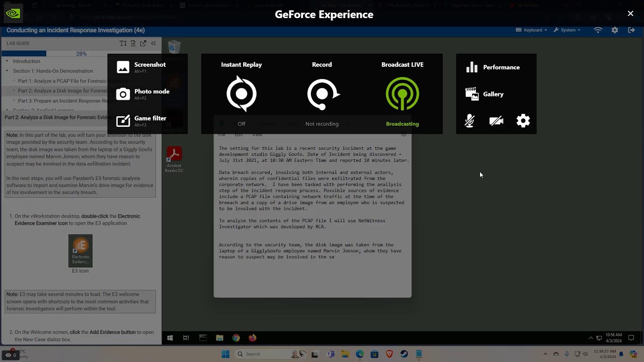Start recording with the Record icon
The image size is (644, 362).
coord(323,94)
